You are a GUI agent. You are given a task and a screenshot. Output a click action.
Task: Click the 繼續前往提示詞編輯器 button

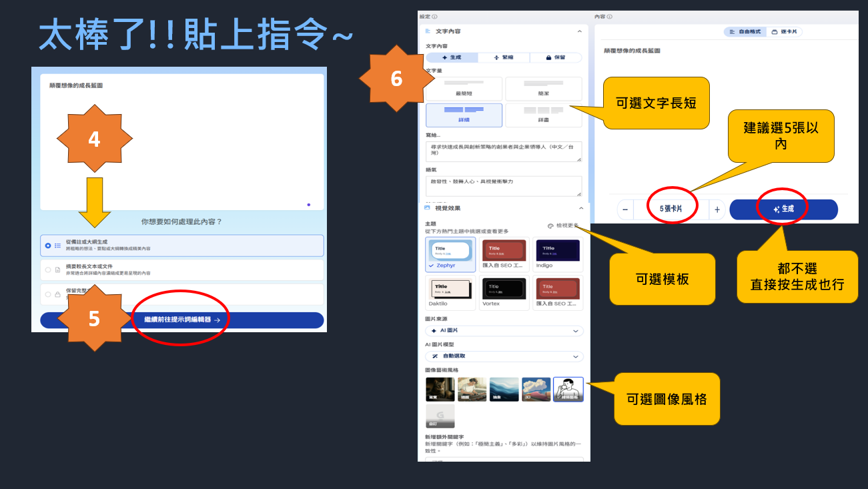pyautogui.click(x=181, y=320)
